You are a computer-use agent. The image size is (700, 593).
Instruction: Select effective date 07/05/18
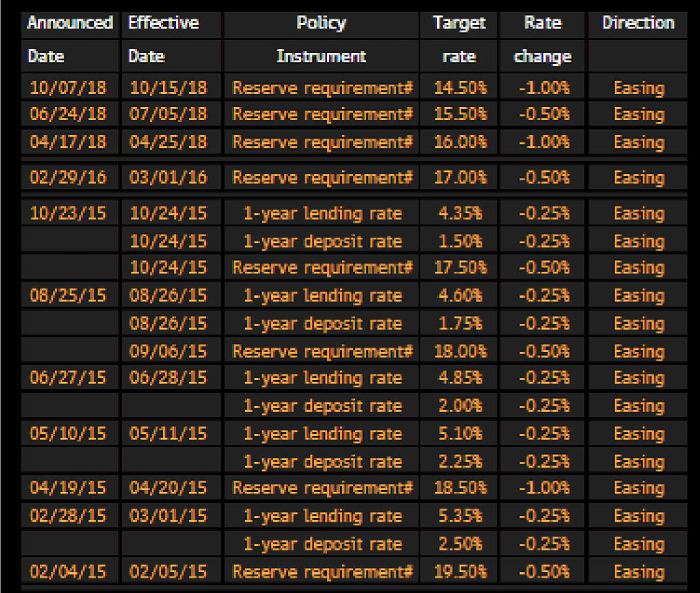(169, 114)
